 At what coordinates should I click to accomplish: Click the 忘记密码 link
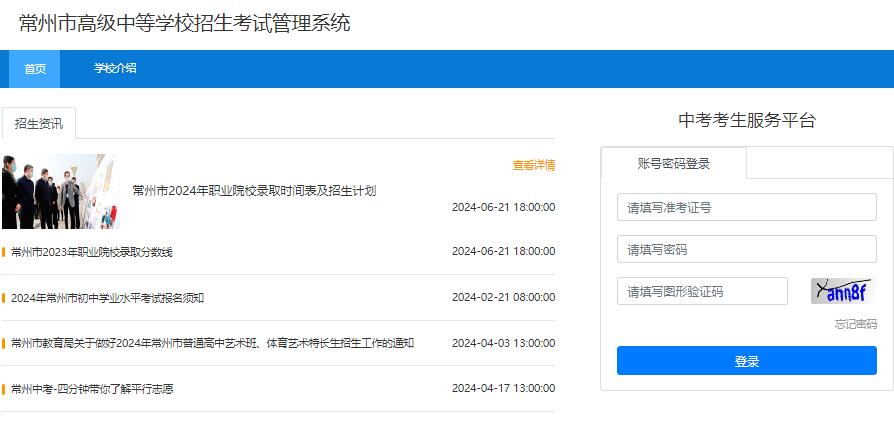855,324
